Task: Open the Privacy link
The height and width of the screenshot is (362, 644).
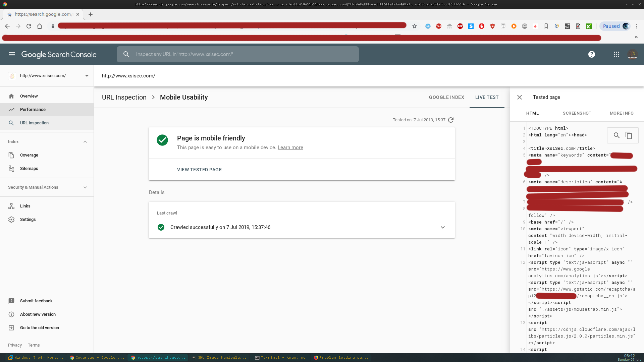Action: [x=15, y=345]
